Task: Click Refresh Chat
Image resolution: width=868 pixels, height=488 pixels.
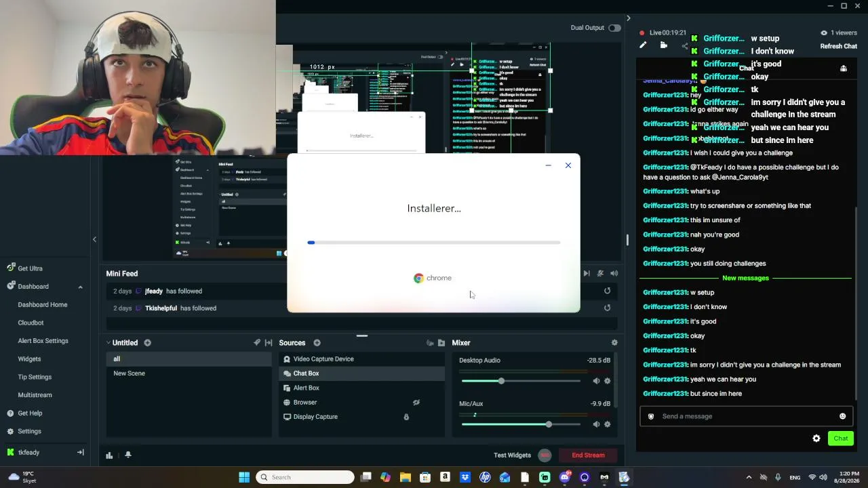Action: click(x=839, y=47)
